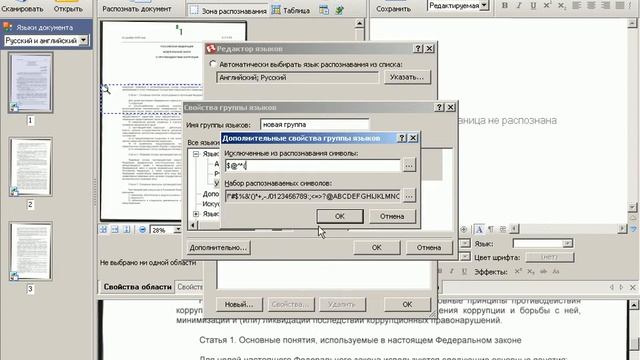Click the zoom-in icon below text pane
The width and height of the screenshot is (640, 360).
pos(464,229)
